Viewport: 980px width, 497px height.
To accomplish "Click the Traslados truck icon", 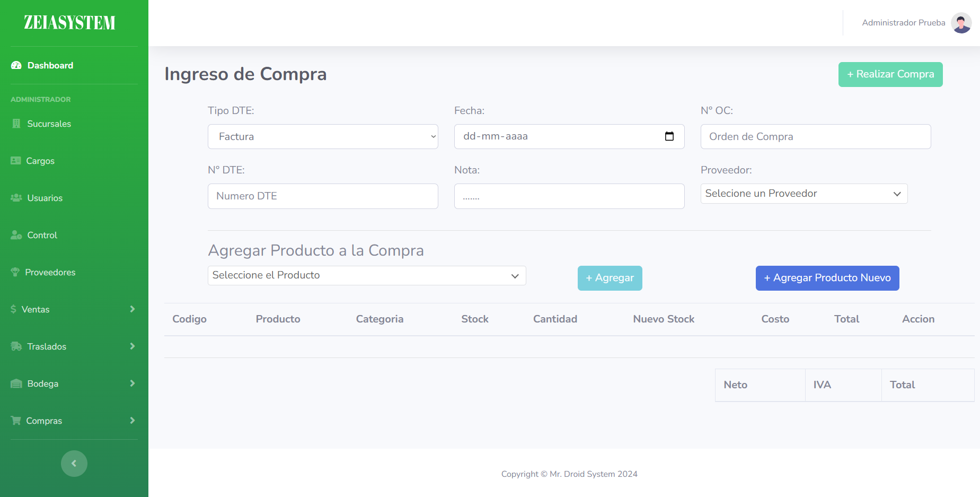I will [x=15, y=346].
